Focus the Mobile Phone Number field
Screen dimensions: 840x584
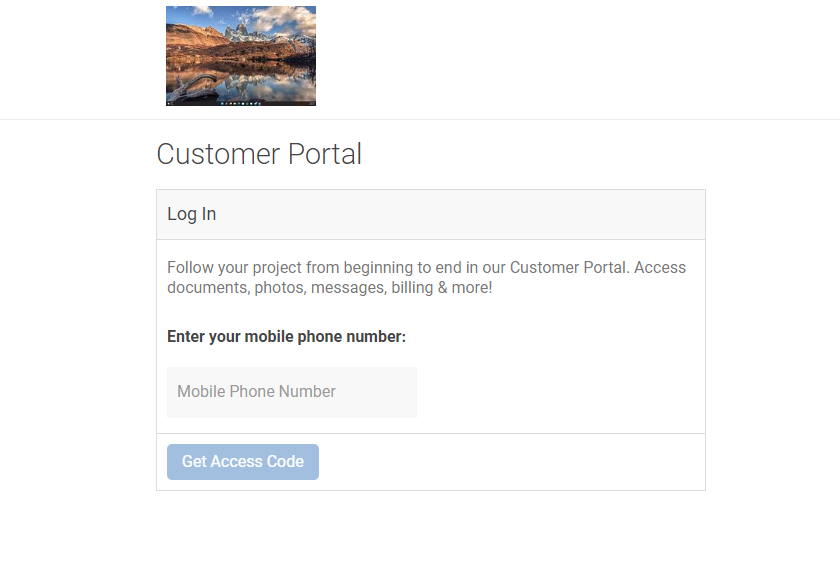[x=292, y=392]
